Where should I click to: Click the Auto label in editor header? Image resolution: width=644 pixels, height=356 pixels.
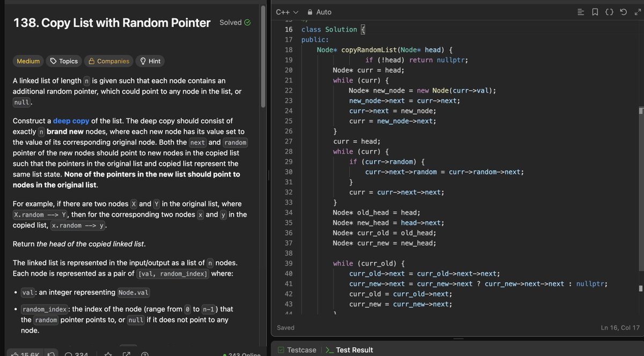point(324,12)
